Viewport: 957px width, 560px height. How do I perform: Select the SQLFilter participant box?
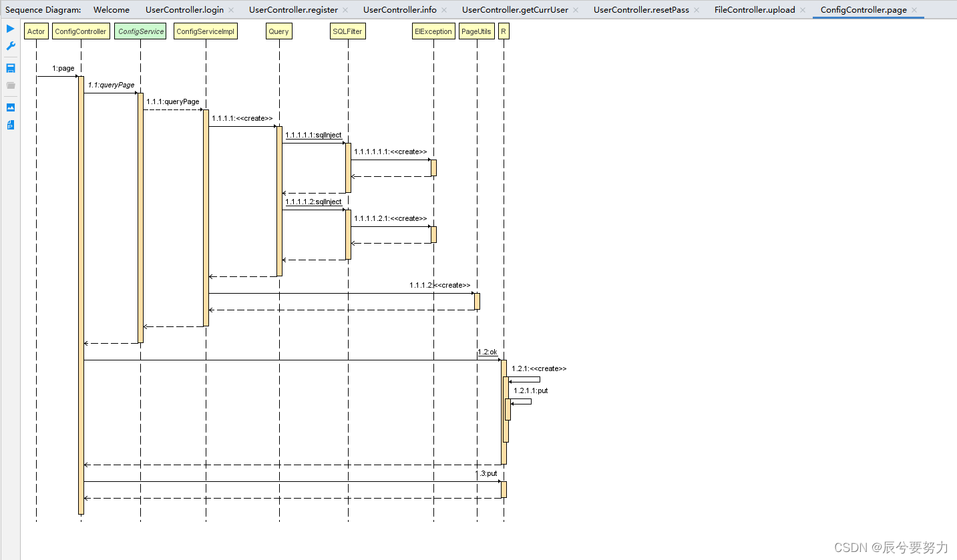pyautogui.click(x=348, y=31)
